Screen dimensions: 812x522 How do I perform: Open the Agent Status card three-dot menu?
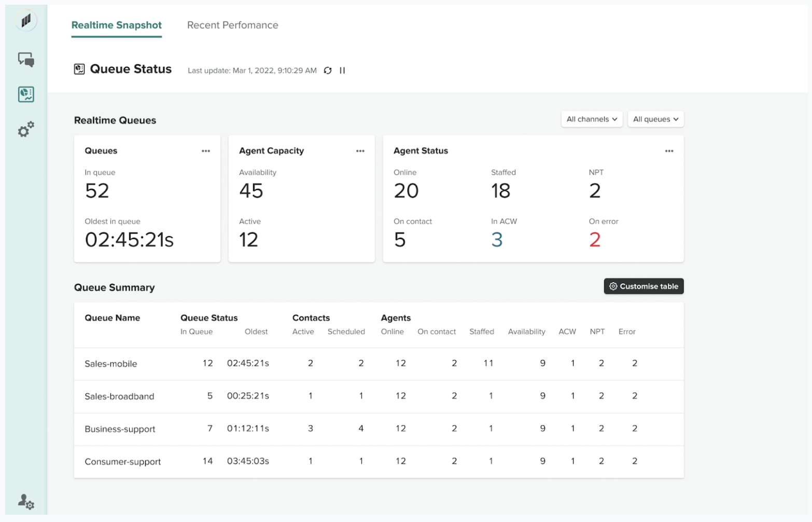click(x=669, y=151)
